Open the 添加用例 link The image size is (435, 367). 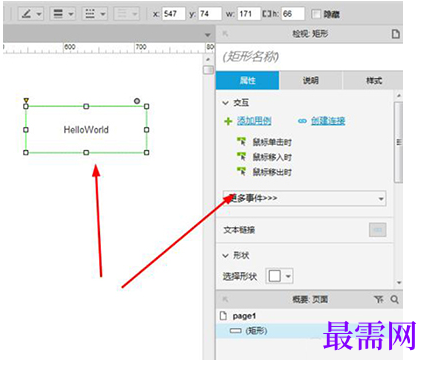point(254,121)
